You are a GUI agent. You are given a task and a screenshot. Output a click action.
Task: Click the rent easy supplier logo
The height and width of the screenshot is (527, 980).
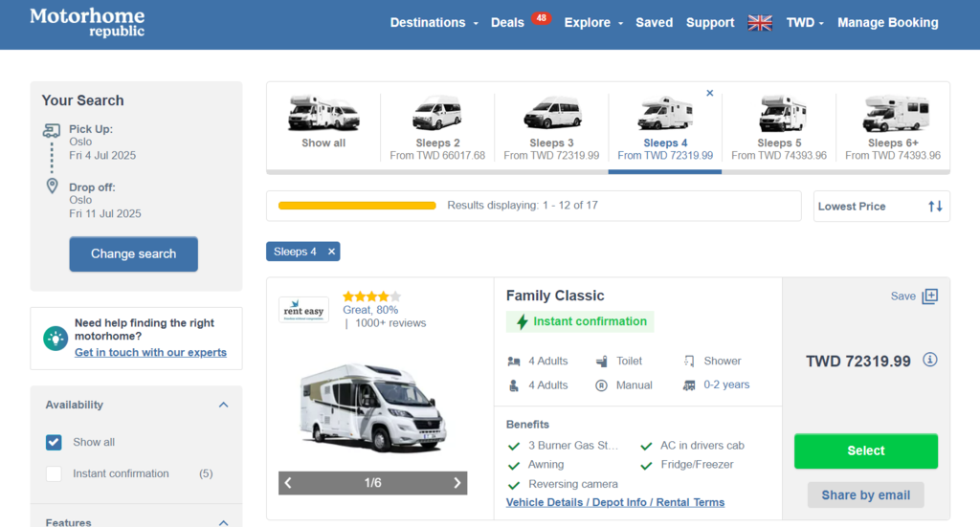tap(302, 310)
